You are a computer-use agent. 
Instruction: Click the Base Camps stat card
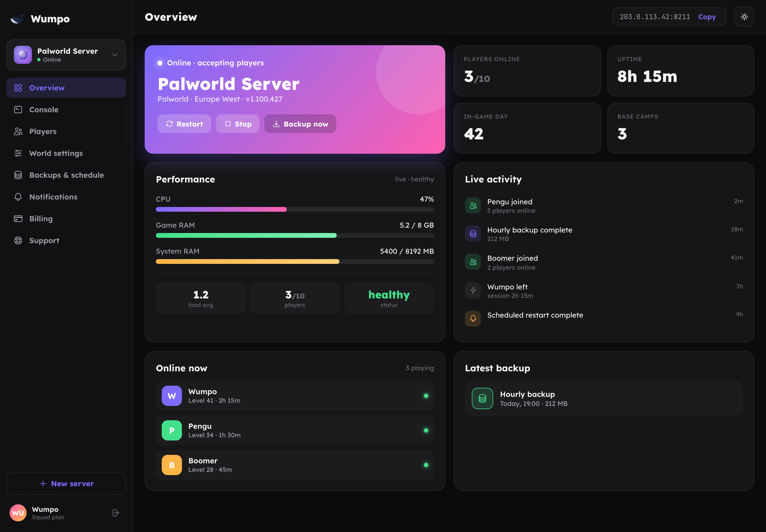[681, 128]
